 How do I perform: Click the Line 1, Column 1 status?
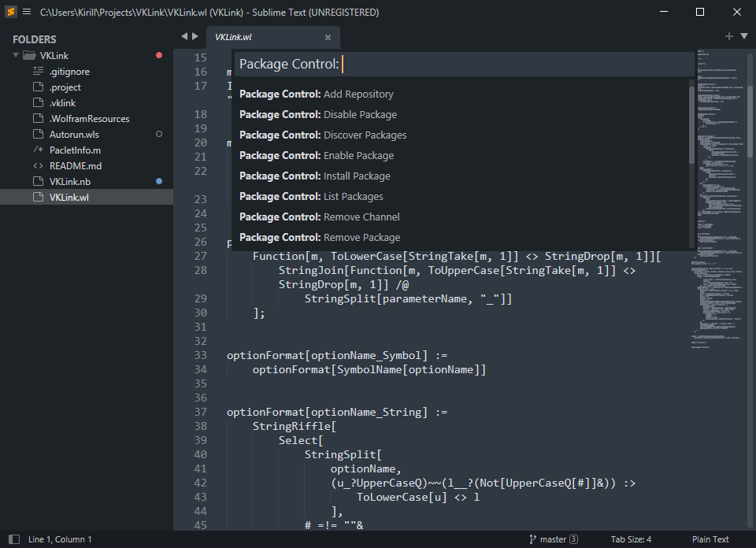pyautogui.click(x=60, y=539)
